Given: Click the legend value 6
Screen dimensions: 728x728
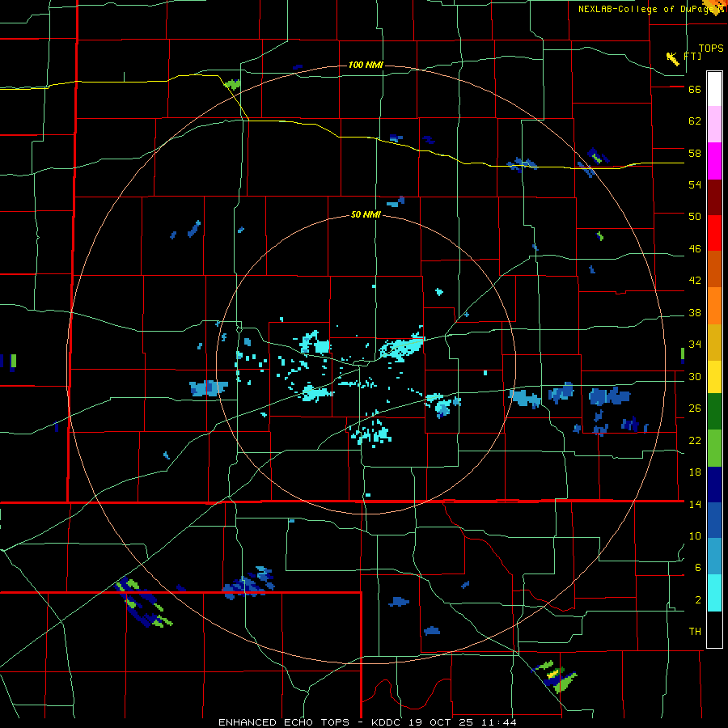Looking at the screenshot, I should pos(698,568).
